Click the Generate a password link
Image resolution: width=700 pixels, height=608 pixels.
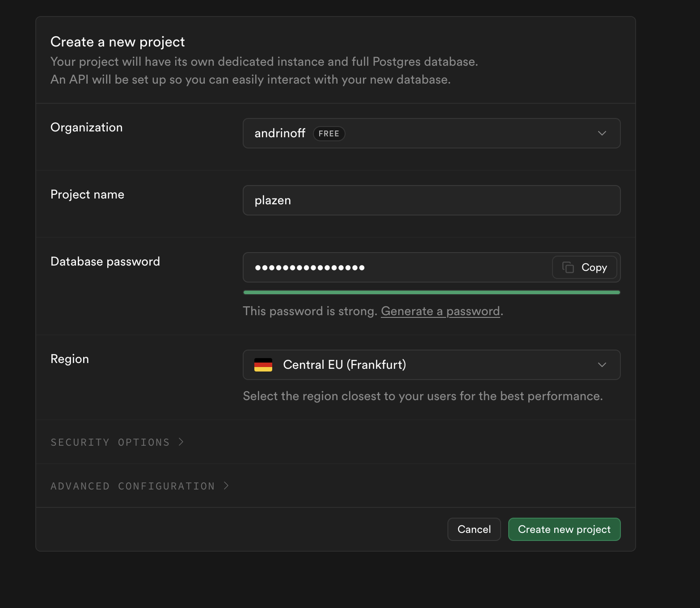[440, 311]
